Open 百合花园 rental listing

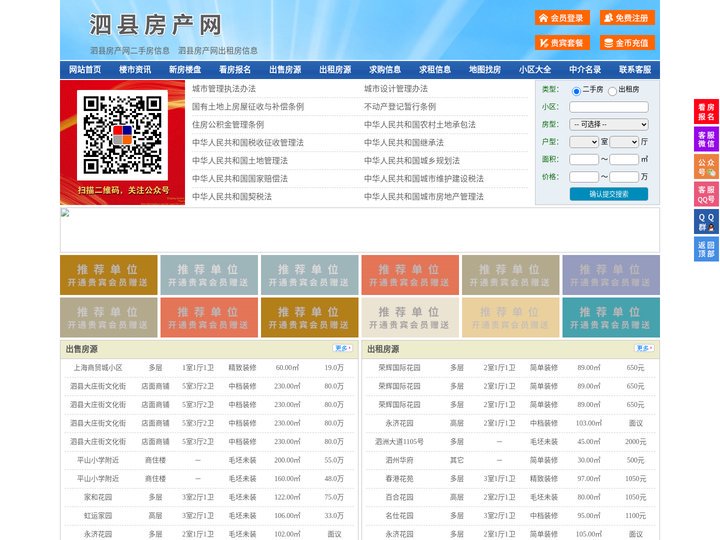point(399,497)
